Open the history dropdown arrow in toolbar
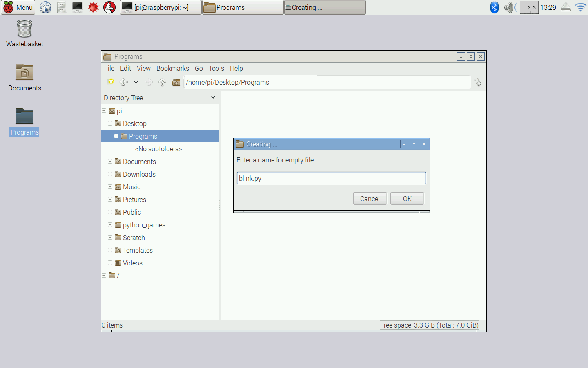This screenshot has width=588, height=368. coord(136,82)
